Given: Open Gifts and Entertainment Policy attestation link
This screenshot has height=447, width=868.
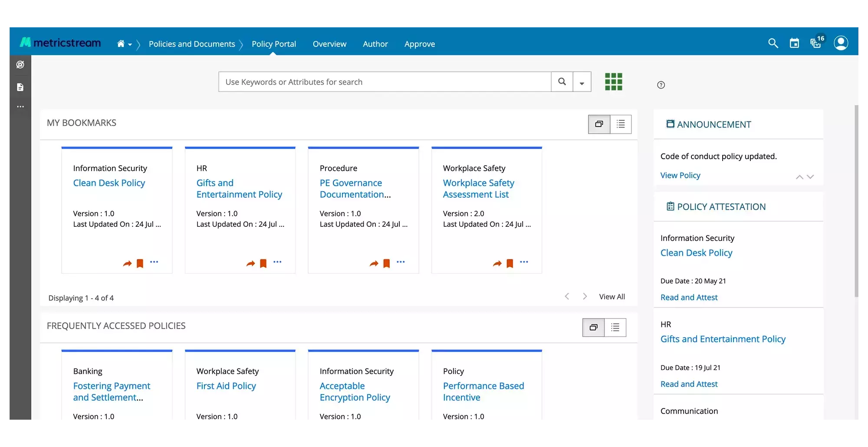Looking at the screenshot, I should [723, 339].
